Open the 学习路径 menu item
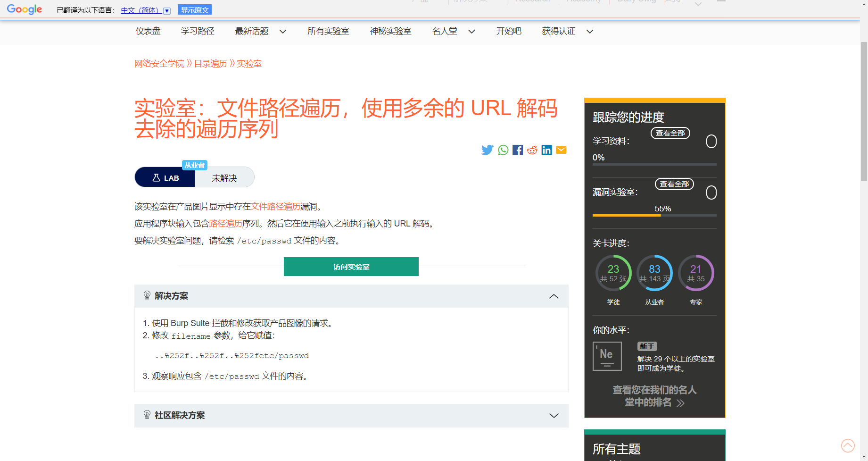Viewport: 868px width, 461px height. click(x=198, y=31)
